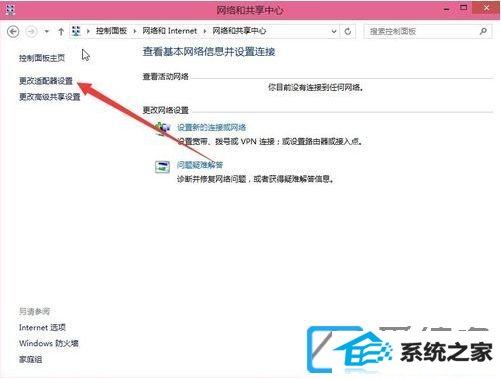Image resolution: width=501 pixels, height=379 pixels.
Task: Click the 问题疑难解答 troubleshooter icon
Action: [x=162, y=166]
